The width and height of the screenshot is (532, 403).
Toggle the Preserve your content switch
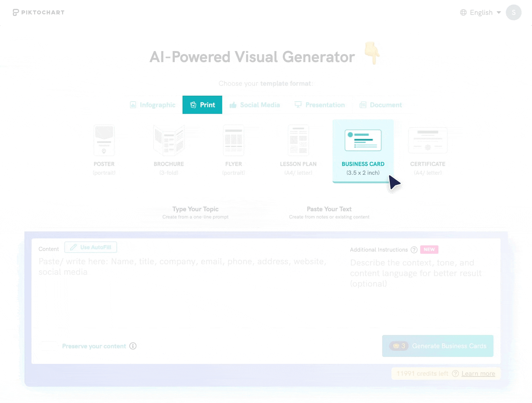click(48, 346)
